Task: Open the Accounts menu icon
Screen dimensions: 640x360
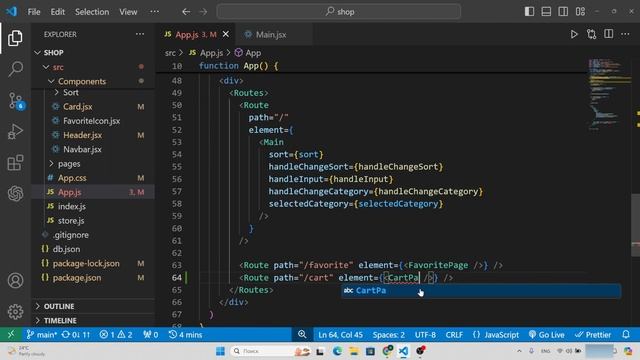Action: [x=15, y=280]
